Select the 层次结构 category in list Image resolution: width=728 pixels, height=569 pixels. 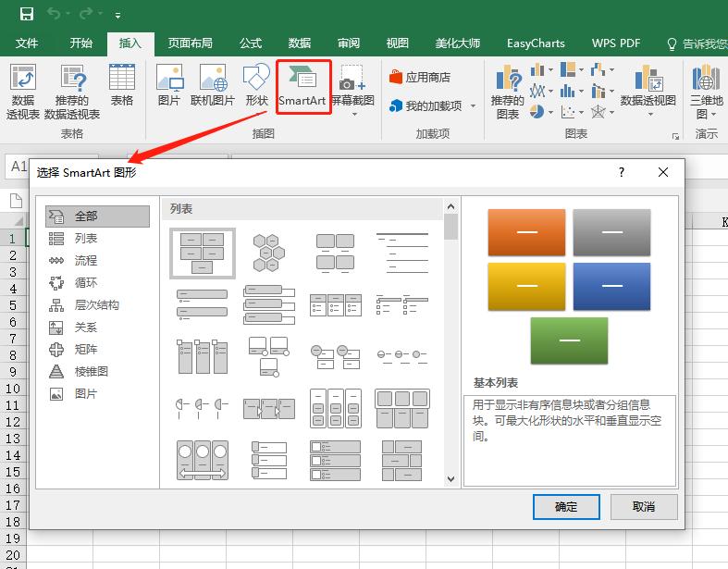[97, 305]
